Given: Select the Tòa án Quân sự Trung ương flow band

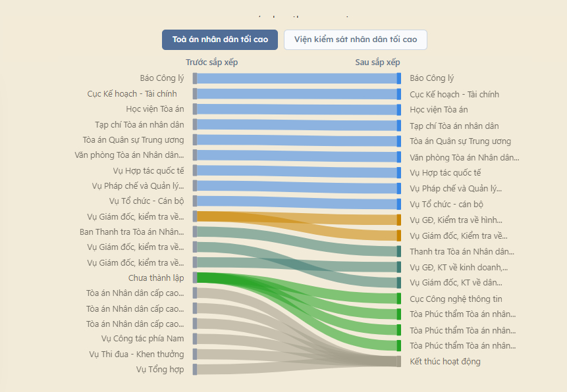Looking at the screenshot, I should coord(297,141).
